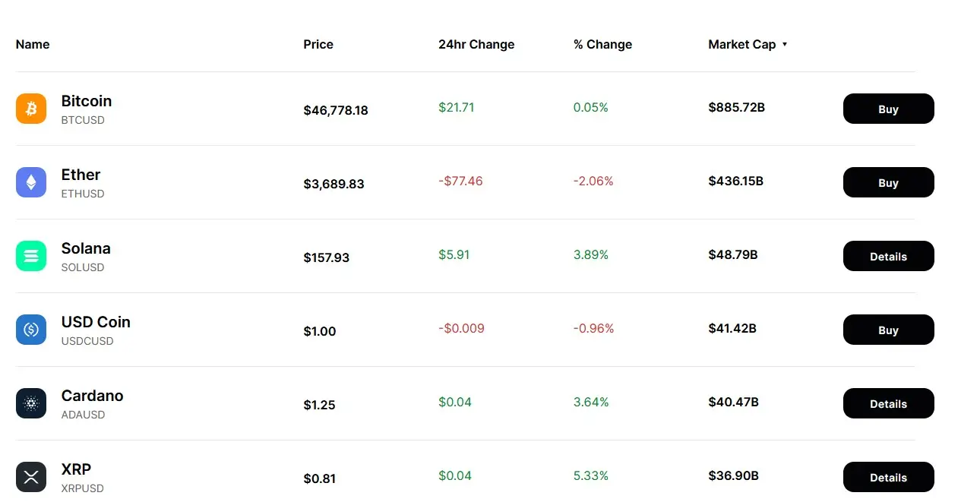Click the XRP logo icon
Image resolution: width=980 pixels, height=502 pixels.
(x=31, y=477)
